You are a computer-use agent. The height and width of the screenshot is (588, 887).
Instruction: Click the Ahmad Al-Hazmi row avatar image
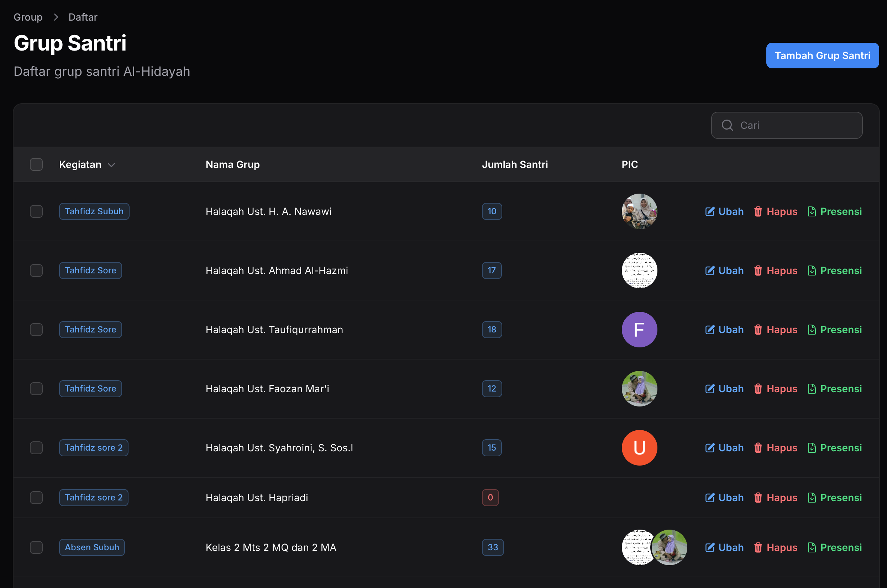639,271
